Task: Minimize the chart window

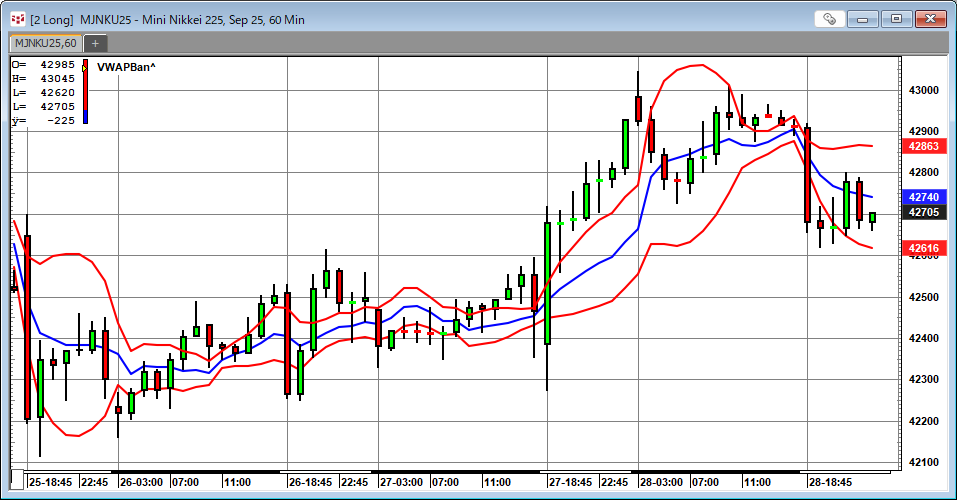Action: click(x=862, y=19)
